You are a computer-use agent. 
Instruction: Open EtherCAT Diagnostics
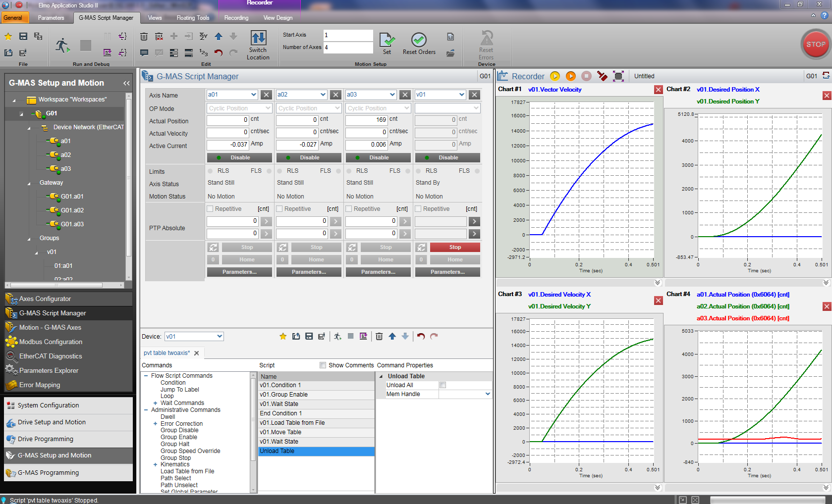[68, 356]
